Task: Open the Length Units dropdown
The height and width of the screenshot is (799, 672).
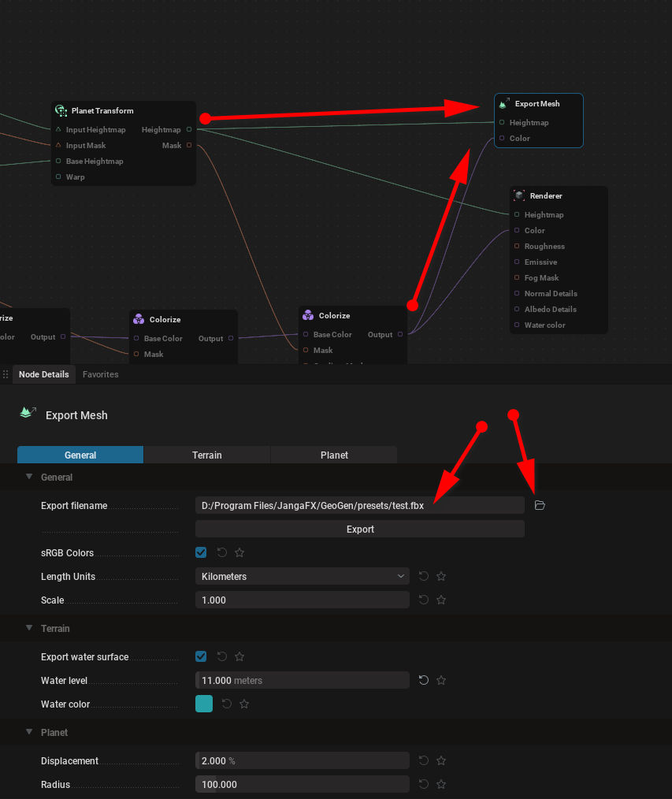Action: [x=302, y=577]
